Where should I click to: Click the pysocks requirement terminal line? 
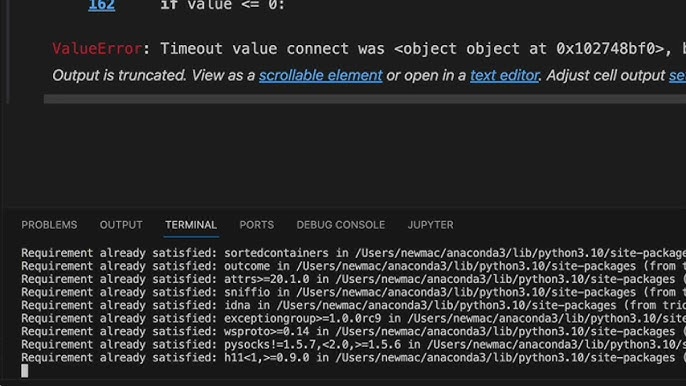(354, 344)
